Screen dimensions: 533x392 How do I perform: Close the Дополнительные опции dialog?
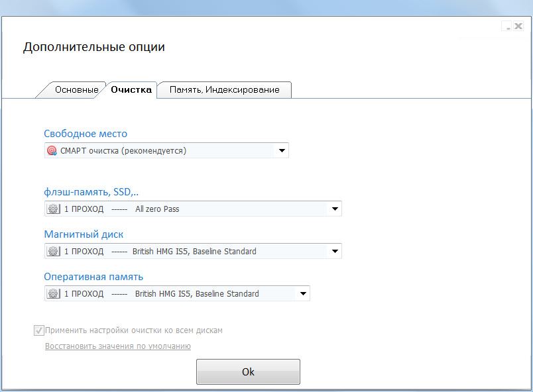518,26
